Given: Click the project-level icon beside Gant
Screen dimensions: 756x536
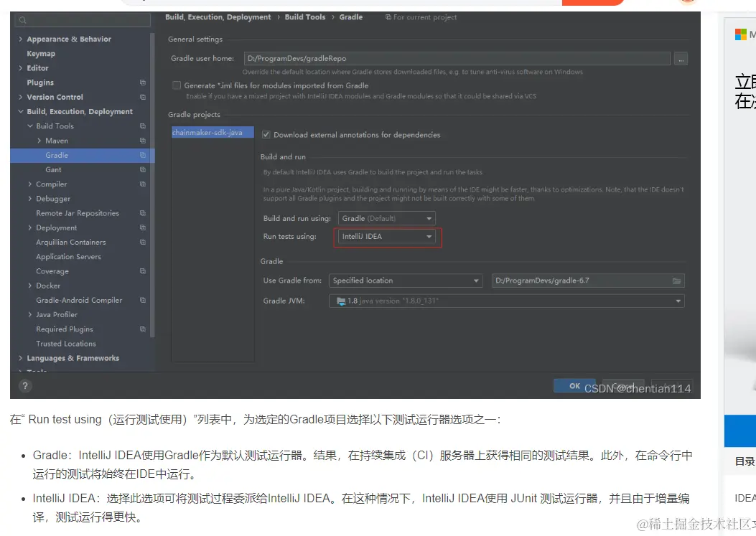Looking at the screenshot, I should pyautogui.click(x=143, y=169).
